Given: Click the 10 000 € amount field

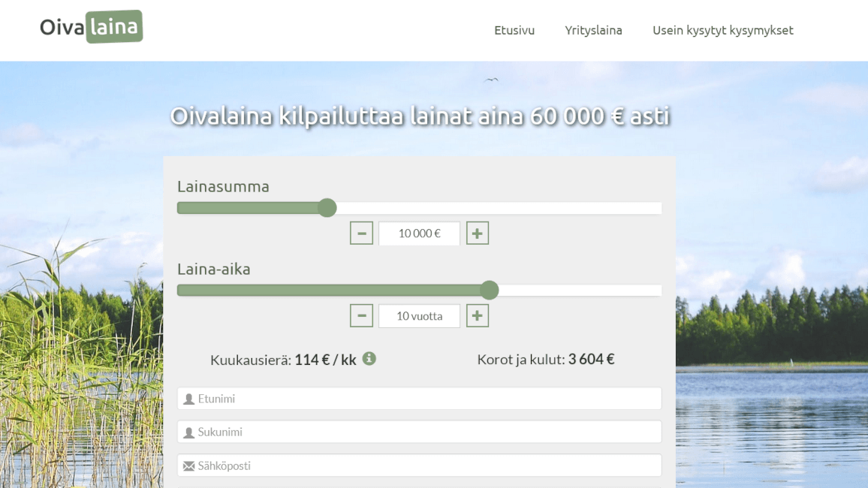Looking at the screenshot, I should coord(419,233).
